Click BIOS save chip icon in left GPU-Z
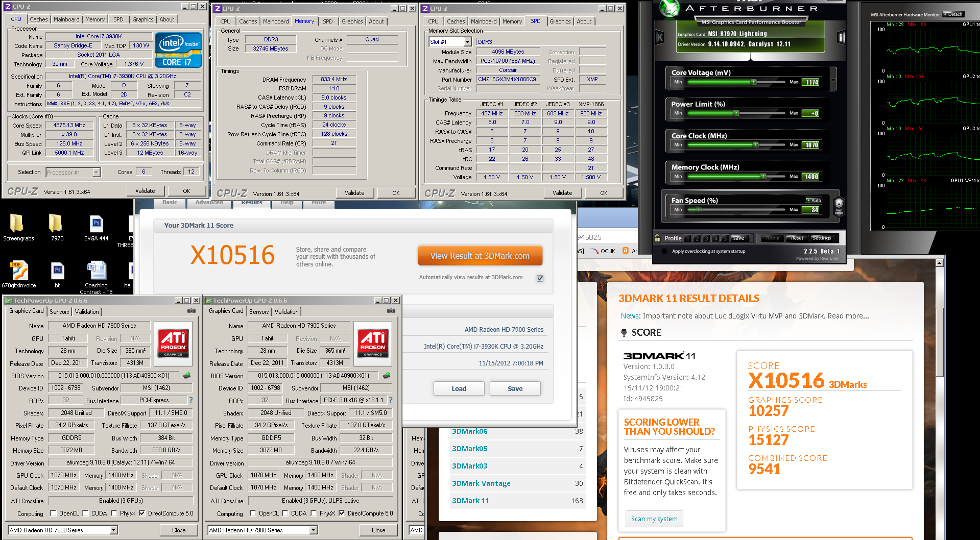This screenshot has width=980, height=540. point(187,376)
